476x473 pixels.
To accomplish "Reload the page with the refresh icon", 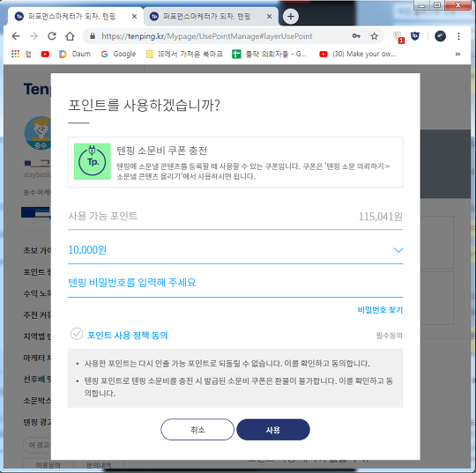I will click(x=52, y=36).
